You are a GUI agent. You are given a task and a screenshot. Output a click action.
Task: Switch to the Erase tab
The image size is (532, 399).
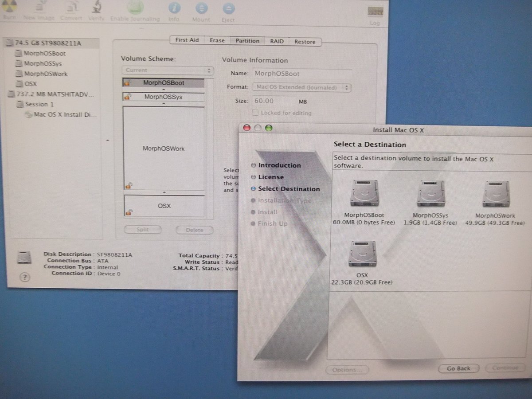point(217,40)
